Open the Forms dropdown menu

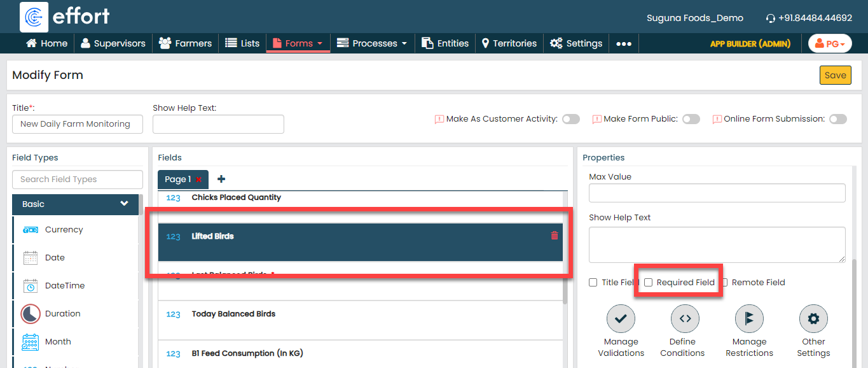(x=298, y=43)
